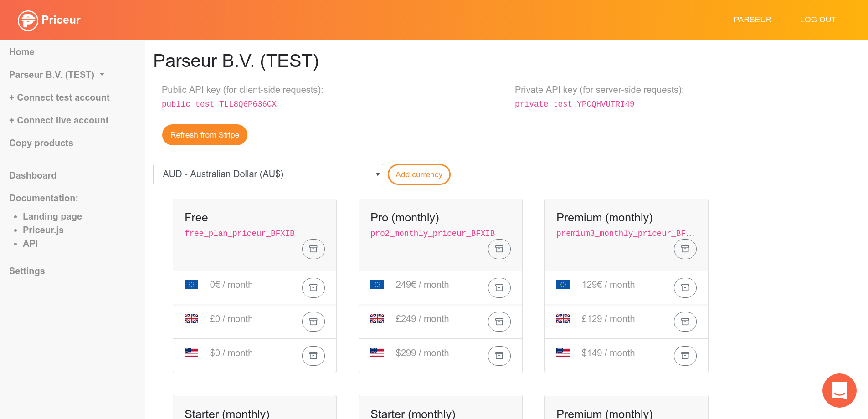Click EU flag beside 249€ / month
This screenshot has width=868, height=419.
click(x=377, y=285)
